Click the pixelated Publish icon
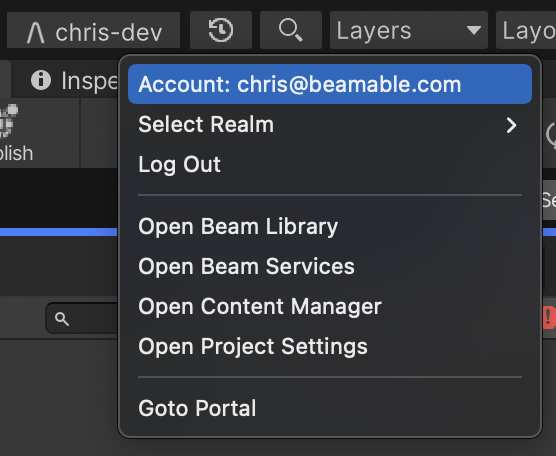Image resolution: width=556 pixels, height=456 pixels. pyautogui.click(x=9, y=121)
